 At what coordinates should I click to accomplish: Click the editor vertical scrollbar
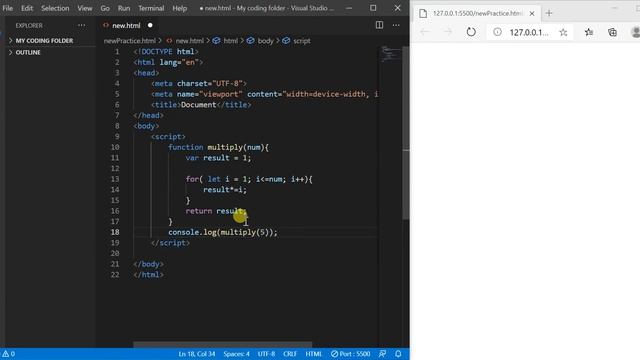point(406,133)
